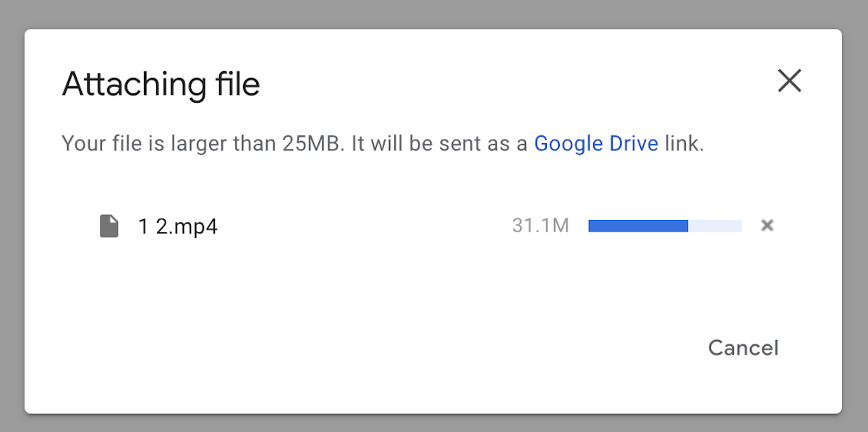This screenshot has height=432, width=868.
Task: Click the 31.1M file size label
Action: [x=540, y=226]
